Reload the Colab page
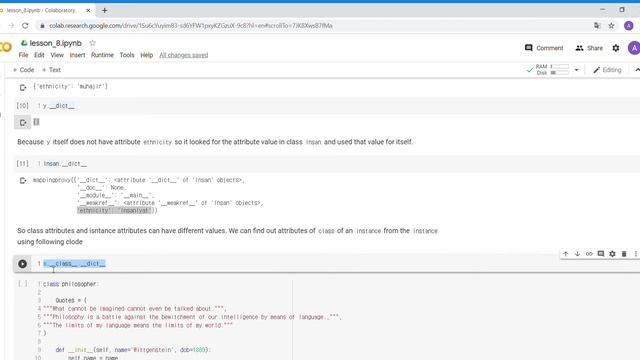This screenshot has width=640, height=360. [x=25, y=25]
